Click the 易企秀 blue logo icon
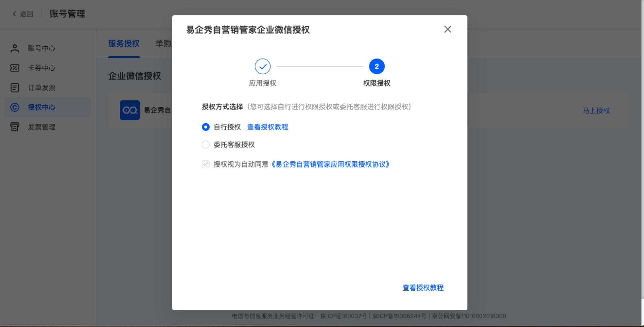The image size is (644, 327). tap(130, 110)
